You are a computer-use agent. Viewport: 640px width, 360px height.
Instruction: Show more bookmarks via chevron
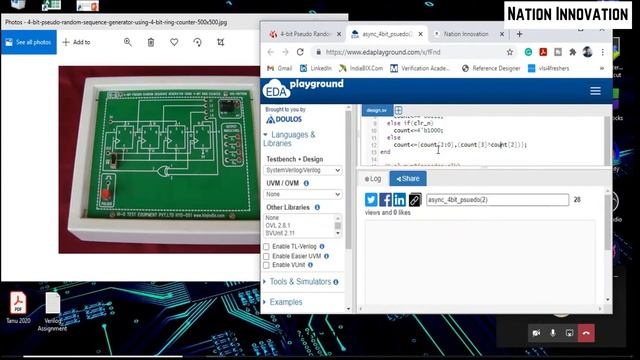point(602,69)
